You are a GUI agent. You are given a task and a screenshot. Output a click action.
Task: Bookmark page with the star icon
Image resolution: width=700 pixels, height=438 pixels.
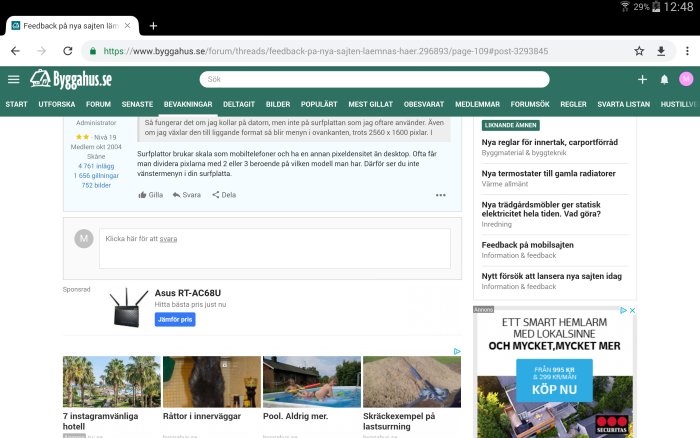click(639, 51)
